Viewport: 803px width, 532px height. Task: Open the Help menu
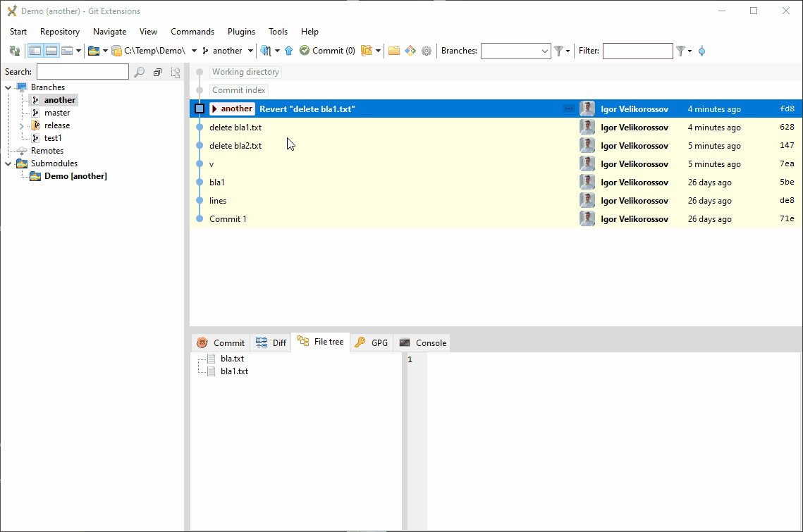point(309,32)
